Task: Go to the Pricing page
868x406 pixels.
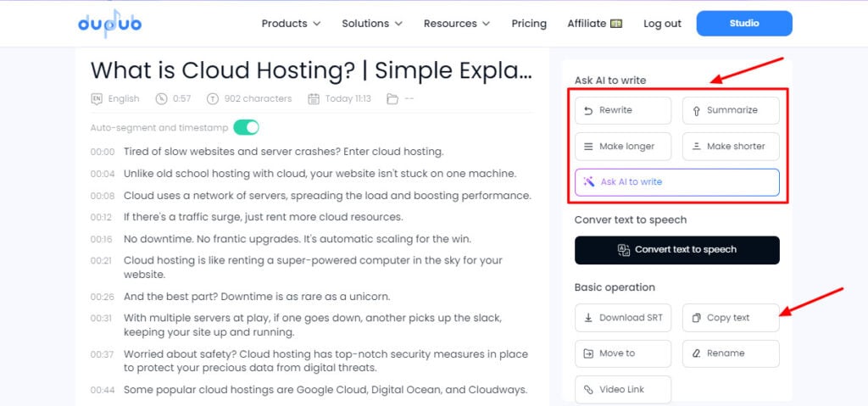Action: pyautogui.click(x=529, y=24)
